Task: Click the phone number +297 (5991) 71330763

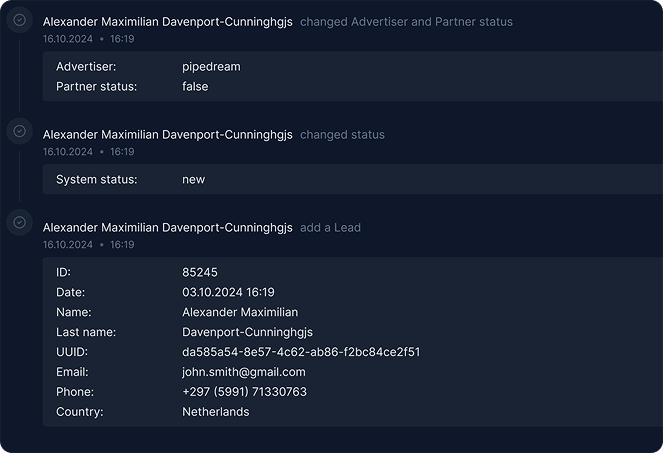Action: (x=244, y=392)
